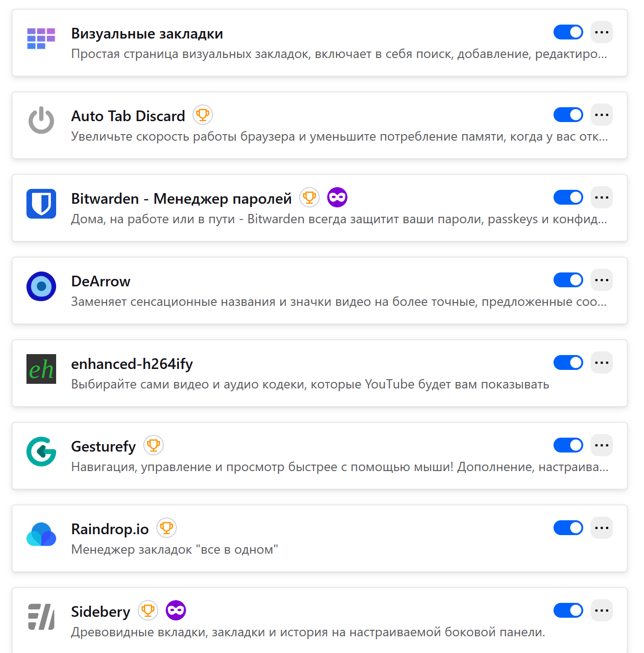Click the Gesturefy logo icon
This screenshot has width=644, height=653.
tap(41, 451)
